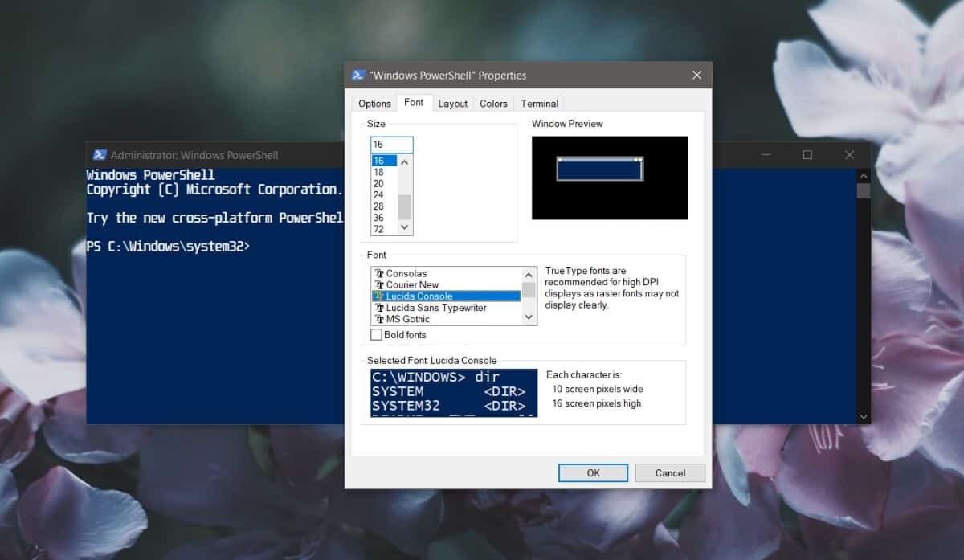This screenshot has height=560, width=964.
Task: Go to the Layout tab
Action: (x=452, y=104)
